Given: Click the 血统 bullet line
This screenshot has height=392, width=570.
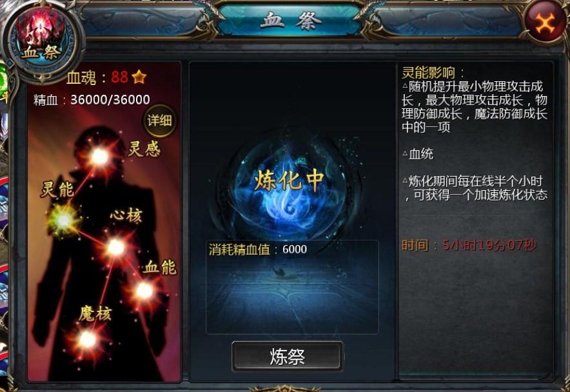Looking at the screenshot, I should coord(418,154).
